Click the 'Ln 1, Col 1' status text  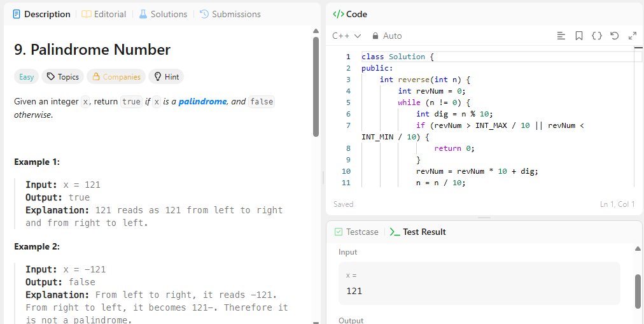point(617,204)
